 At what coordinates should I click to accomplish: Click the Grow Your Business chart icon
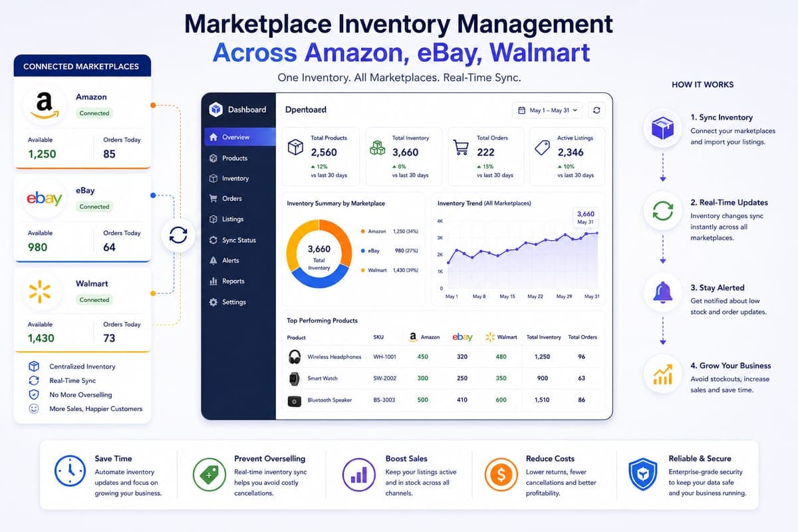[662, 374]
